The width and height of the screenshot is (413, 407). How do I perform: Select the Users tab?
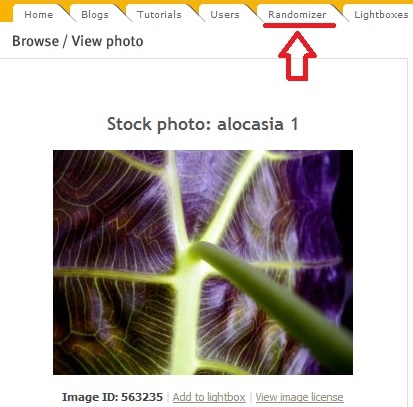pyautogui.click(x=225, y=15)
